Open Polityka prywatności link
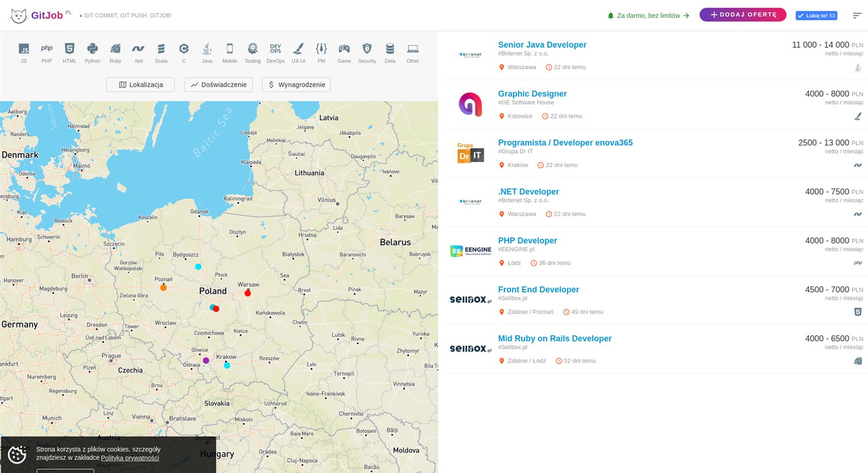 pos(130,458)
